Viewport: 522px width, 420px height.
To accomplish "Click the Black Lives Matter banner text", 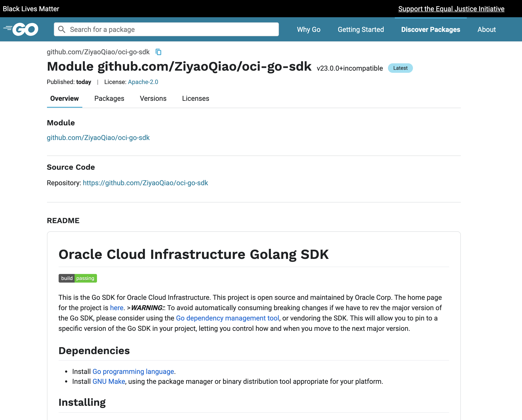I will (x=31, y=9).
